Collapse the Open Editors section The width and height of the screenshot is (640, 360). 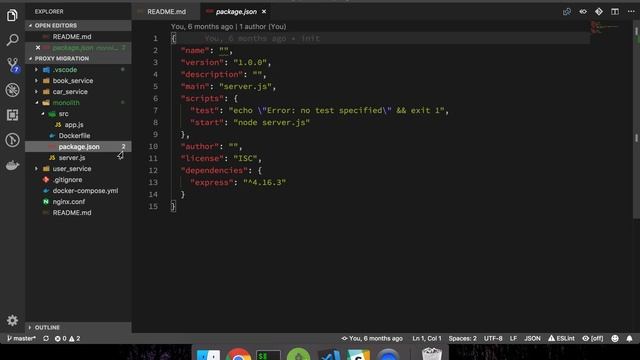pos(78,25)
